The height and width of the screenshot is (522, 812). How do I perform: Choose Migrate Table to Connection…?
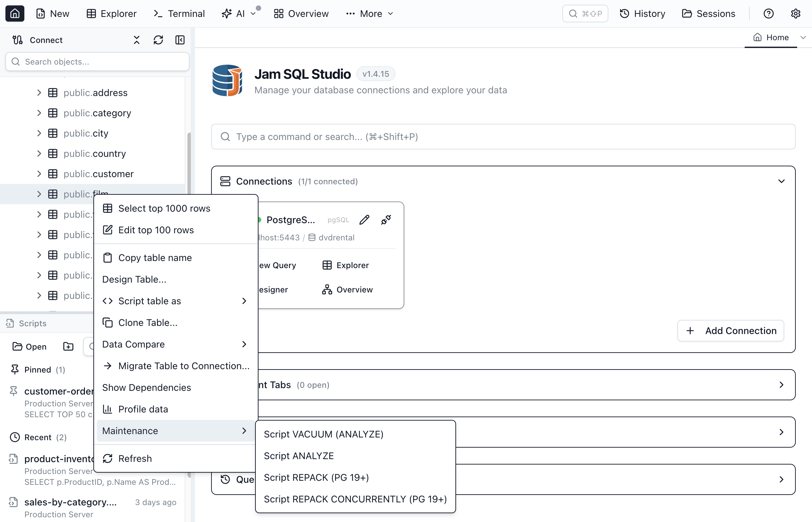point(176,366)
